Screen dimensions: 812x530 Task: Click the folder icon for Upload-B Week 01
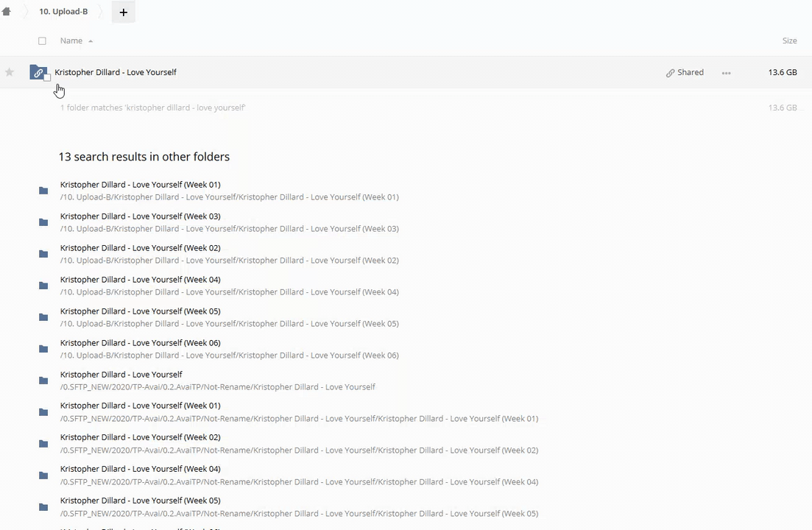click(x=43, y=191)
